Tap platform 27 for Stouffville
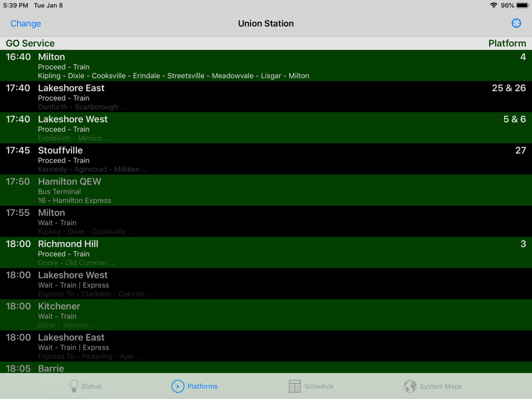This screenshot has width=532, height=399. pos(521,150)
